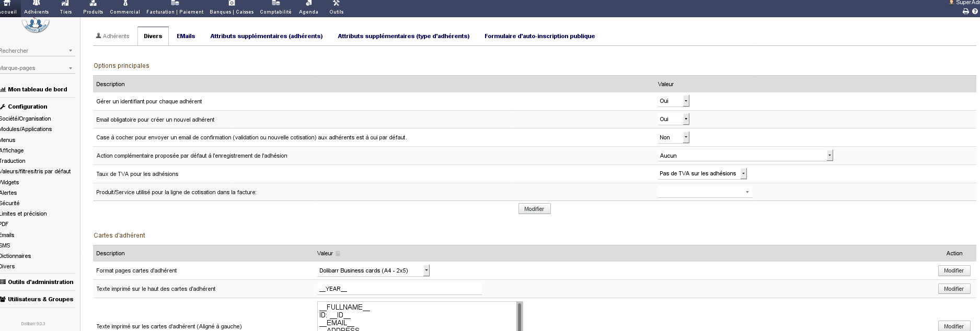The height and width of the screenshot is (331, 980).
Task: Go to the Commercial module icon
Action: coord(125,4)
